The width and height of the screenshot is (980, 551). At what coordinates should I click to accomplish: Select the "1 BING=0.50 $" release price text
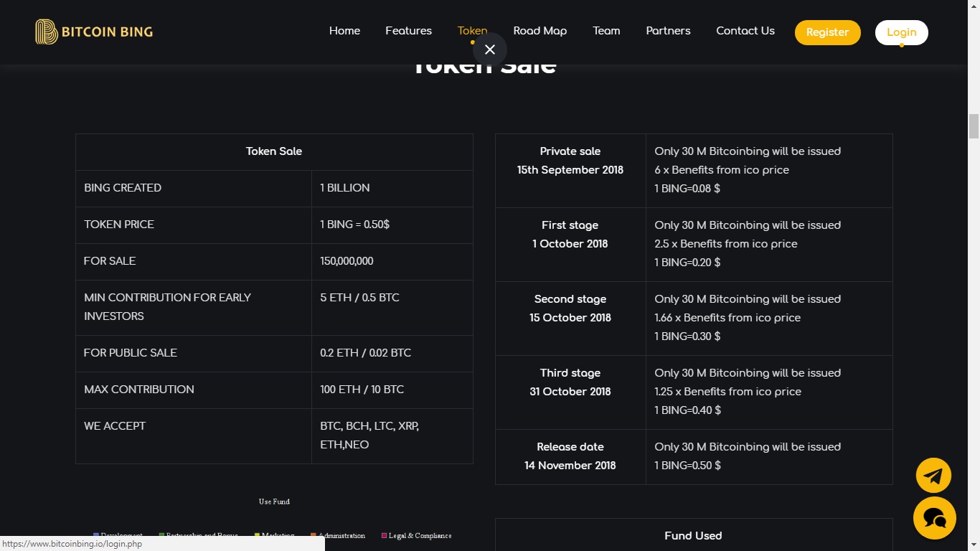click(x=687, y=466)
